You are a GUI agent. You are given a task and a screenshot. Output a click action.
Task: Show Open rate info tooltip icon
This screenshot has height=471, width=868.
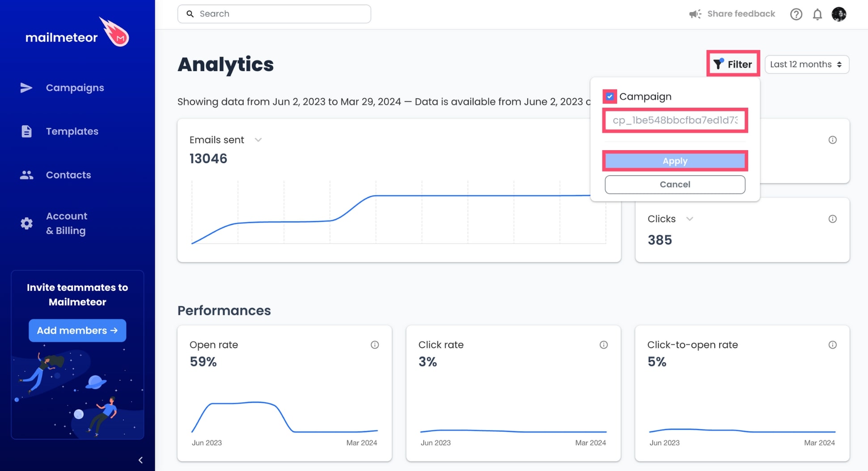pos(375,345)
